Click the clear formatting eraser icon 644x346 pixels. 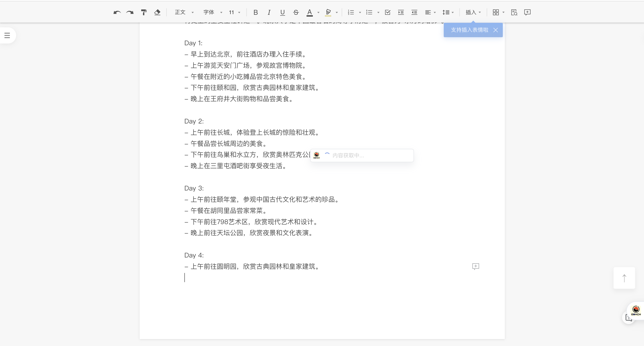[x=157, y=12]
